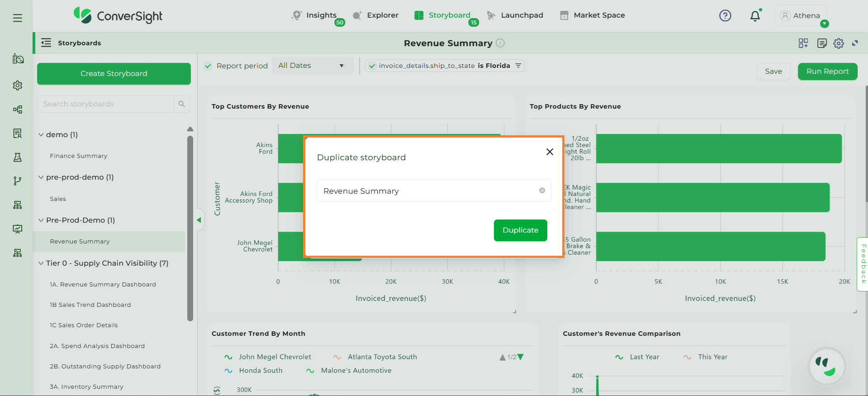The width and height of the screenshot is (868, 396).
Task: Go to the Launchpad tab
Action: coord(515,15)
